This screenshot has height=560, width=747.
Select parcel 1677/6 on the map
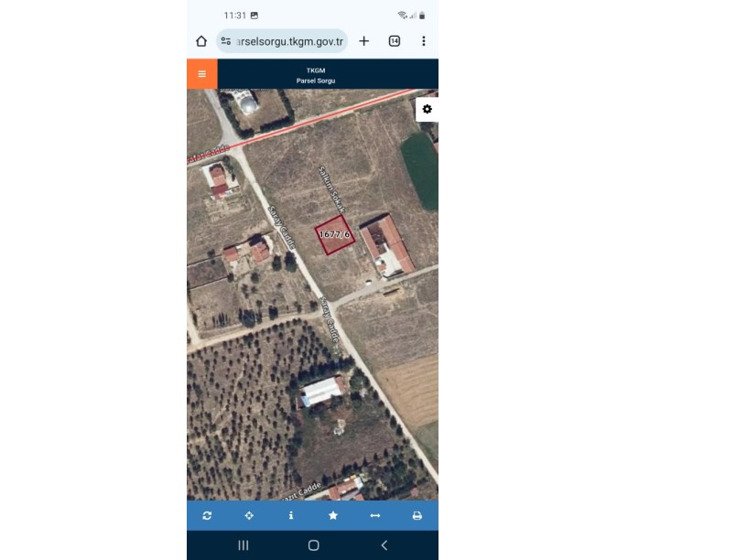tap(335, 235)
